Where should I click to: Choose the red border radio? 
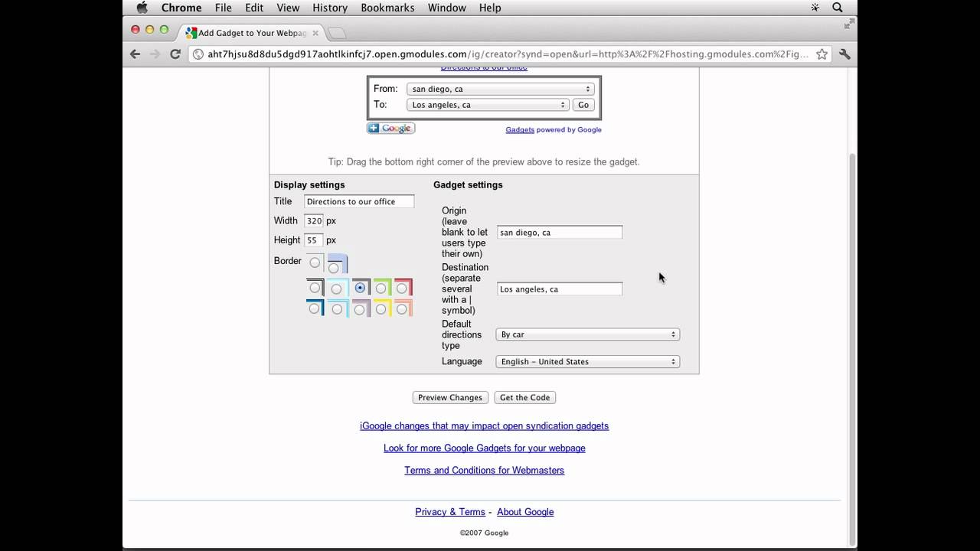click(401, 289)
